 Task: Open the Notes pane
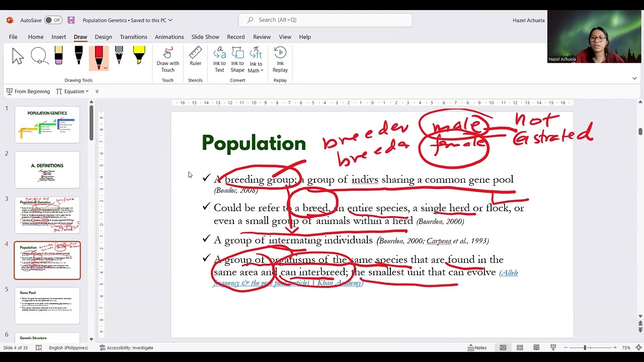(477, 347)
